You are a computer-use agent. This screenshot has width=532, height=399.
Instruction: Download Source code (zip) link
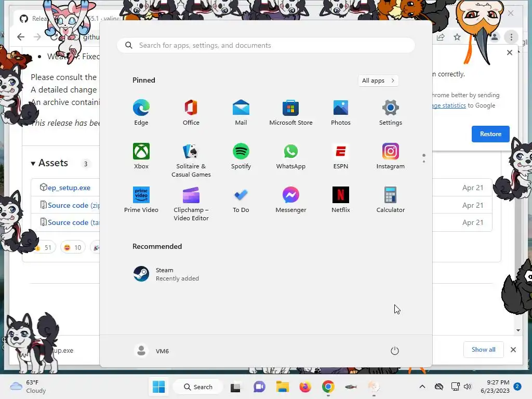pyautogui.click(x=73, y=205)
